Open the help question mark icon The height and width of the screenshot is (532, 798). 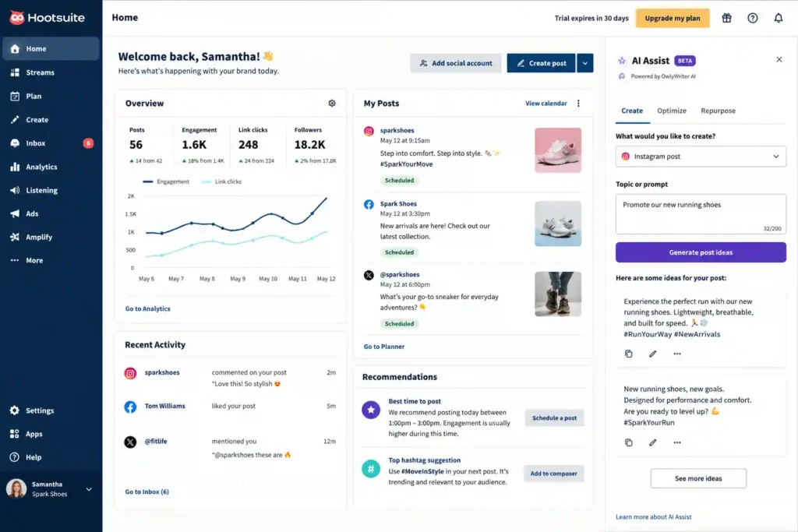tap(753, 18)
